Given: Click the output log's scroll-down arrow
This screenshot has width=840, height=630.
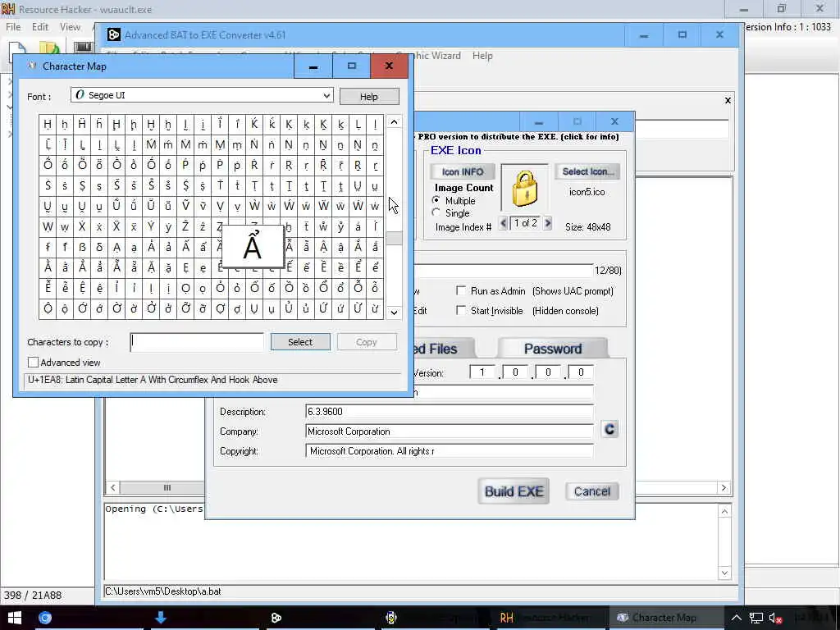Looking at the screenshot, I should point(724,573).
